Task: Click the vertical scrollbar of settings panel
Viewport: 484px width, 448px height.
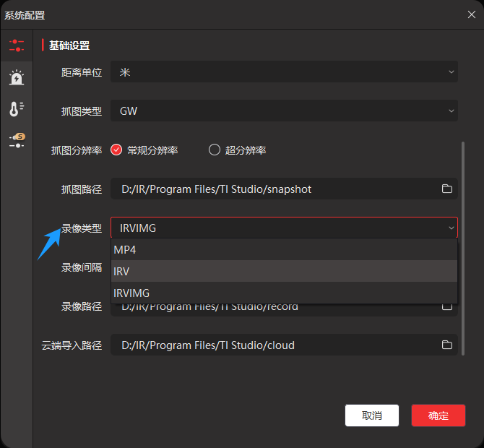Action: click(x=462, y=217)
